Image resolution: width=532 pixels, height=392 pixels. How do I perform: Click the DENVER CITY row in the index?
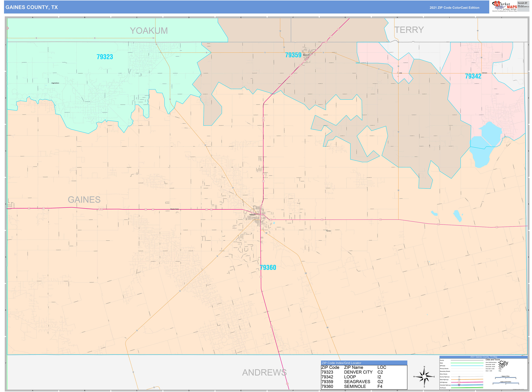click(358, 372)
